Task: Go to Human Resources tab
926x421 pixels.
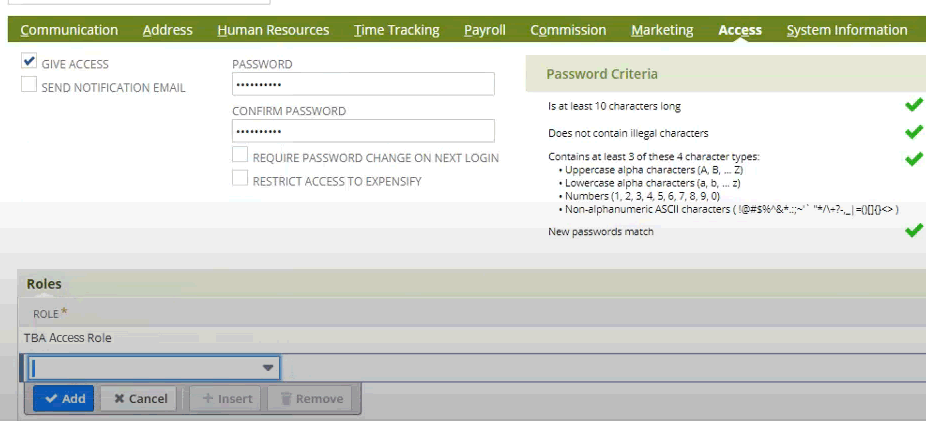Action: pyautogui.click(x=273, y=30)
